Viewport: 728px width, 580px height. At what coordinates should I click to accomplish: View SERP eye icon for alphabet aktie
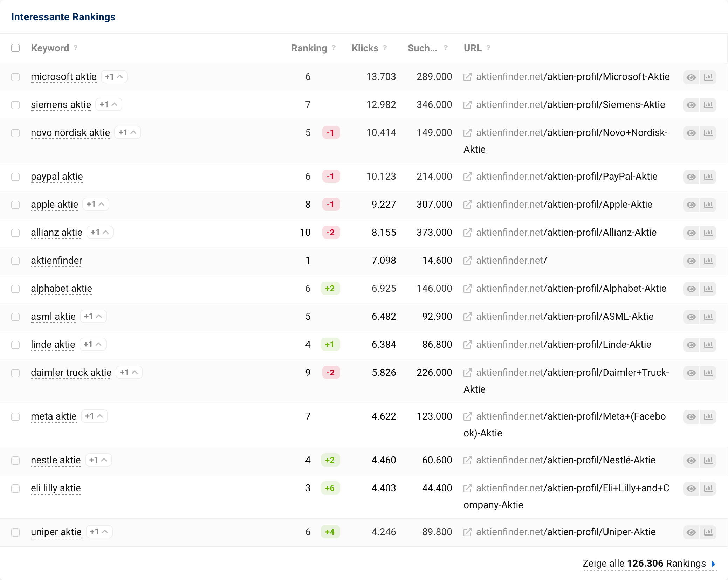pos(691,289)
